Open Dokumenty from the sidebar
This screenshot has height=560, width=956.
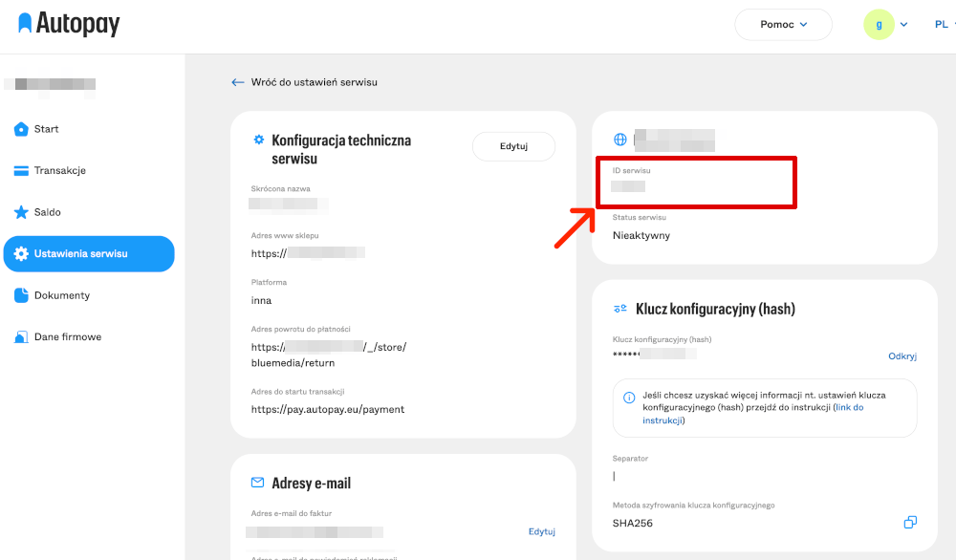click(x=61, y=295)
